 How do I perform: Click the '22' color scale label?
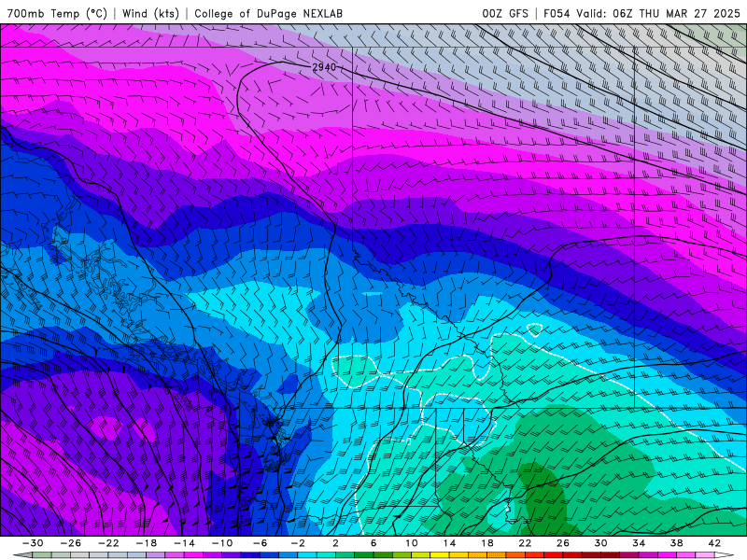(525, 543)
